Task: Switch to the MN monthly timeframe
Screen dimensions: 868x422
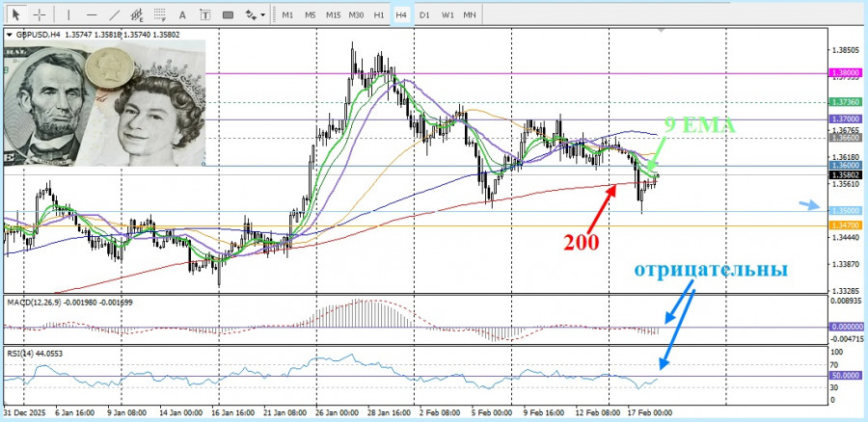Action: tap(469, 14)
